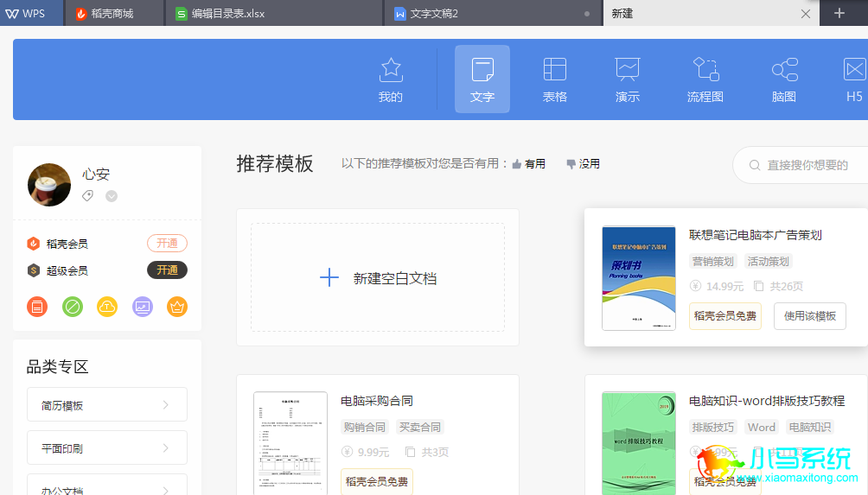This screenshot has width=868, height=495.
Task: Click the green S spreadsheet tab icon
Action: (181, 14)
